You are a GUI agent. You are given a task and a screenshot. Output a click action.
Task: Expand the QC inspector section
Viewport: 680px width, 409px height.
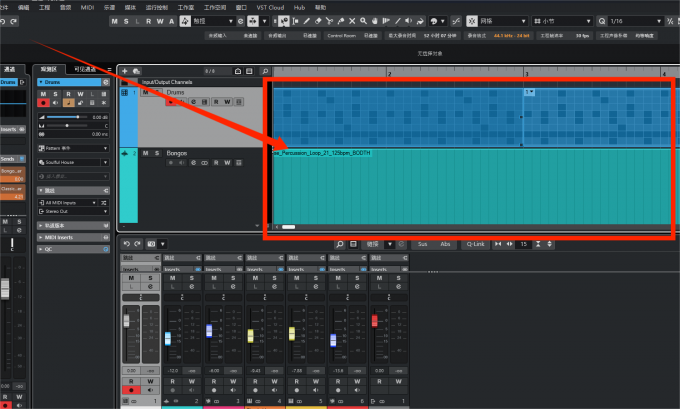[x=73, y=249]
